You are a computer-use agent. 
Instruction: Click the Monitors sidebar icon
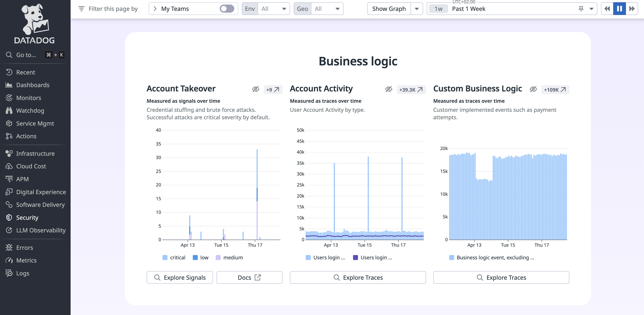[9, 98]
